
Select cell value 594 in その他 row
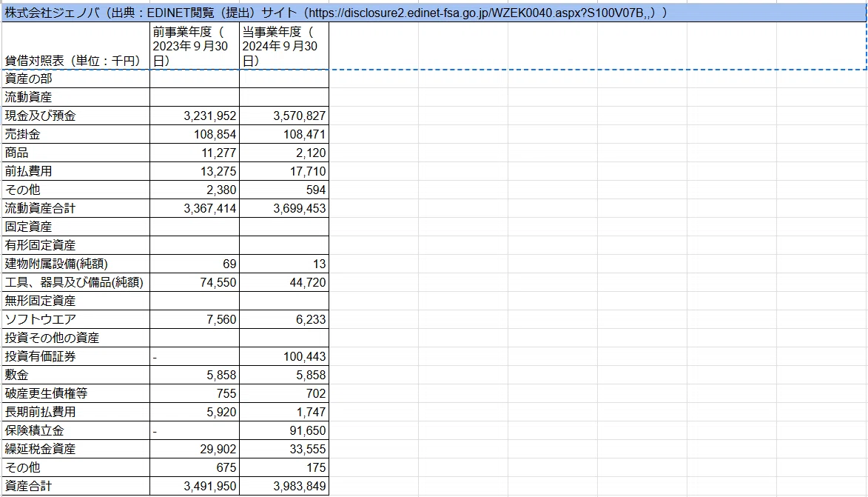(x=284, y=190)
